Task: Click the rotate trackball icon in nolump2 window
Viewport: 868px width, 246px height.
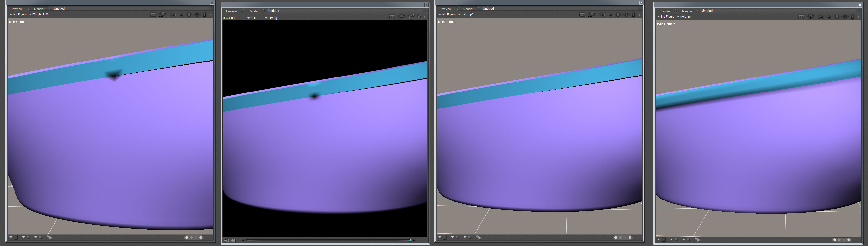Action: pos(618,15)
